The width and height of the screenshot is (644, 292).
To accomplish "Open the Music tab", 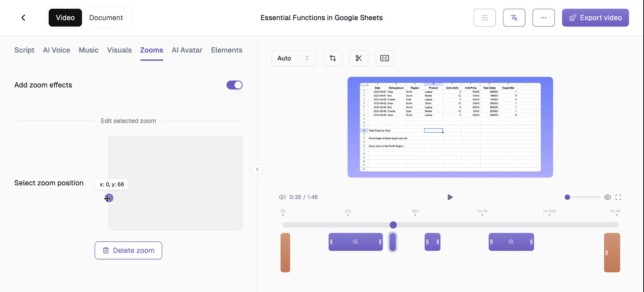I will (89, 50).
